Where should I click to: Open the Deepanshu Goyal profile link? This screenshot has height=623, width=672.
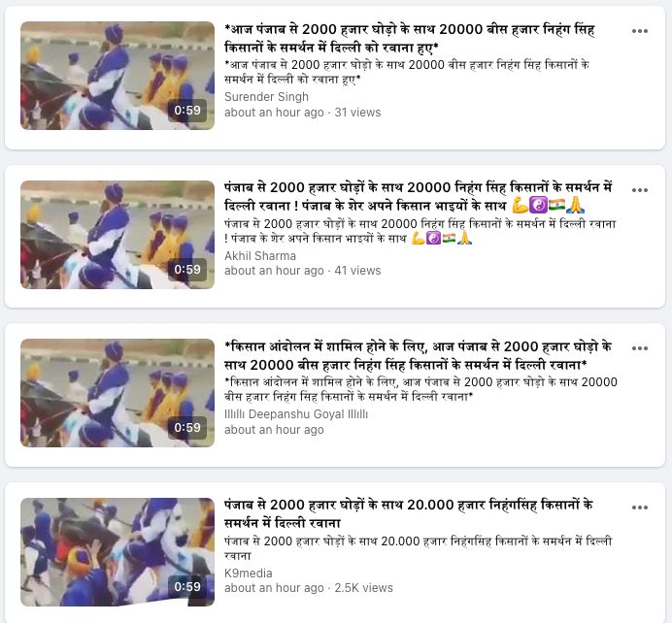tap(296, 414)
